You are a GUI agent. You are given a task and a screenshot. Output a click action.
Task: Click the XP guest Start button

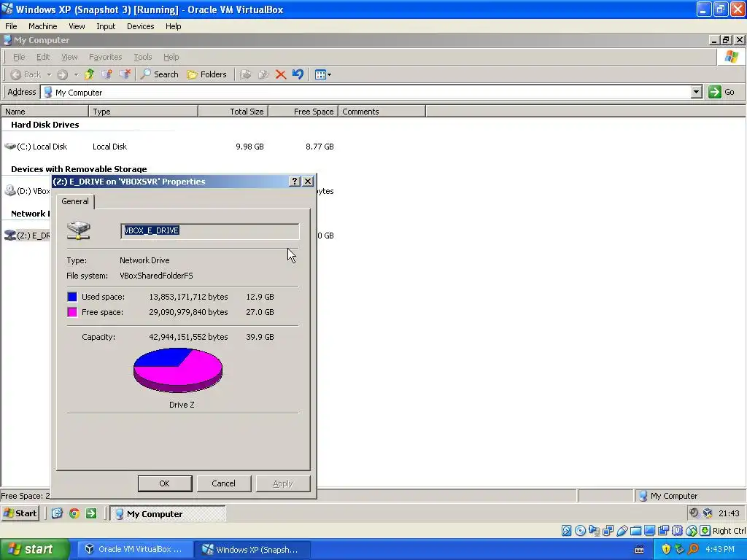[20, 513]
